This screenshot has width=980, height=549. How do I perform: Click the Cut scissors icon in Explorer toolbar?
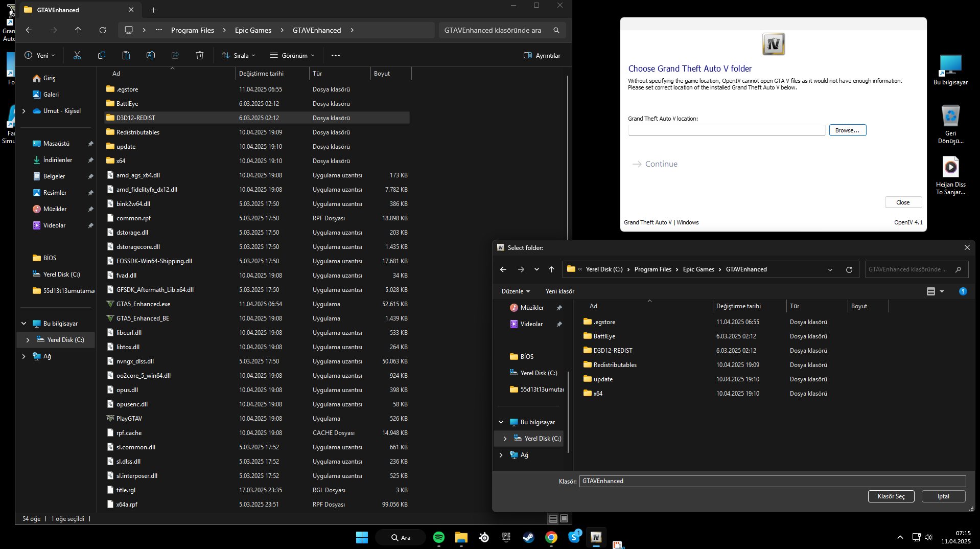coord(77,55)
